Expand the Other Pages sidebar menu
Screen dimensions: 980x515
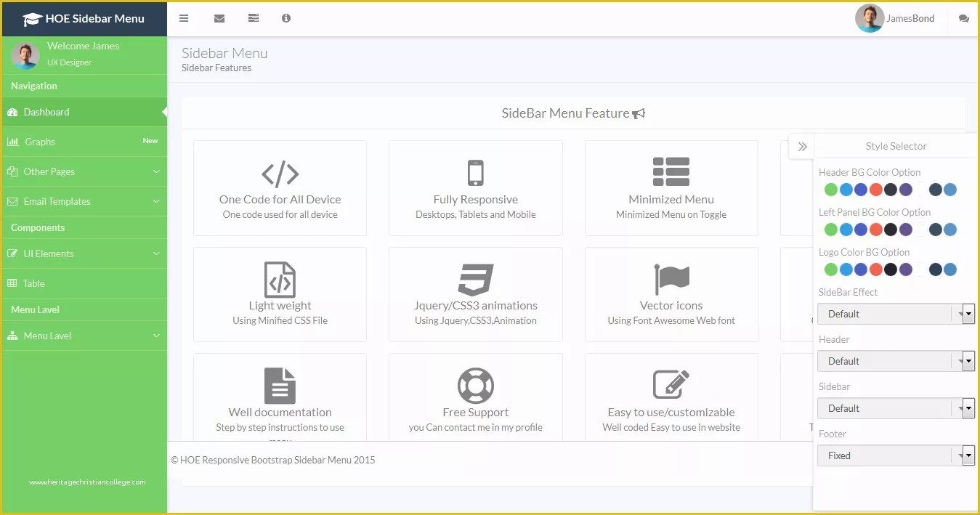pyautogui.click(x=49, y=171)
